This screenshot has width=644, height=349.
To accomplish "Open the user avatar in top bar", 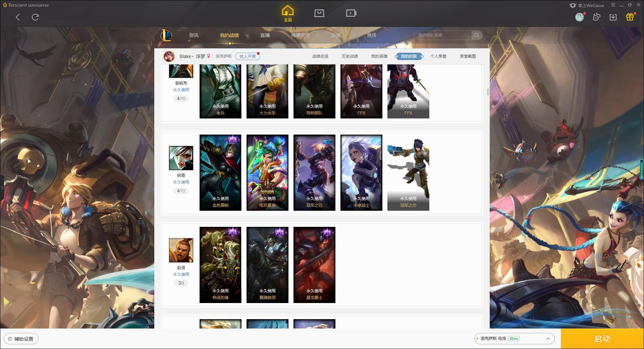I will point(580,17).
